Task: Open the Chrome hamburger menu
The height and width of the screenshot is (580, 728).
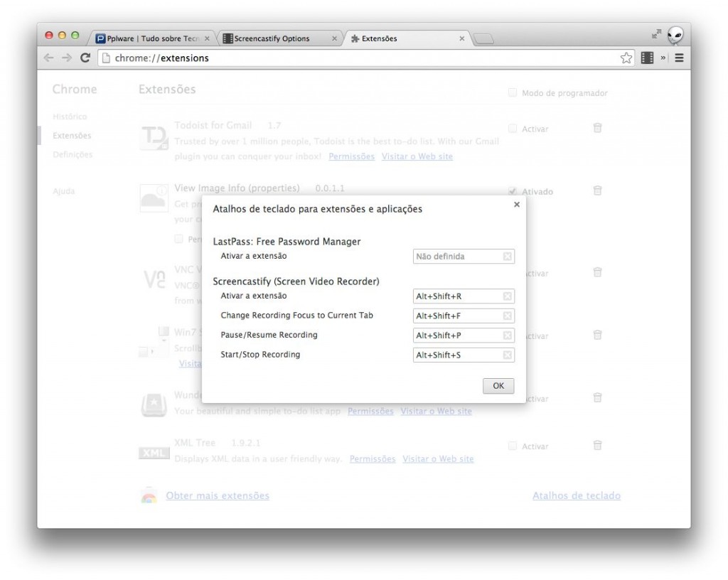Action: (679, 58)
